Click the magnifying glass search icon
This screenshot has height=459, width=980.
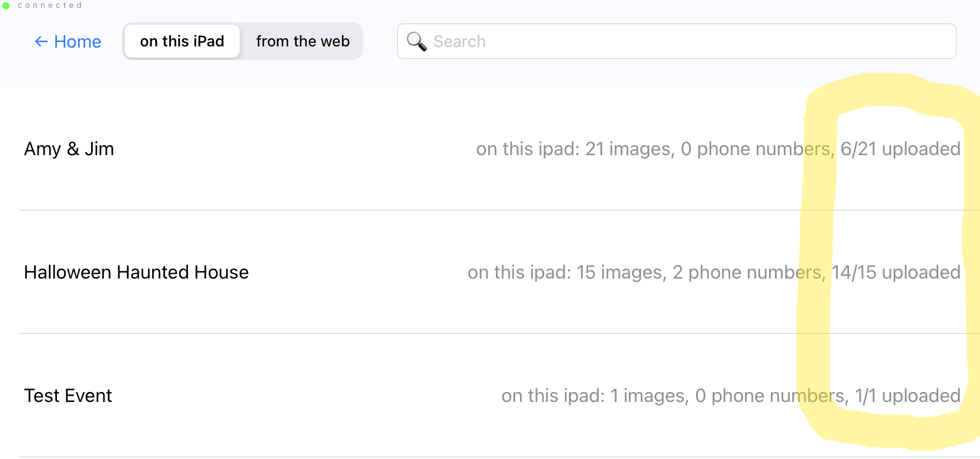417,41
